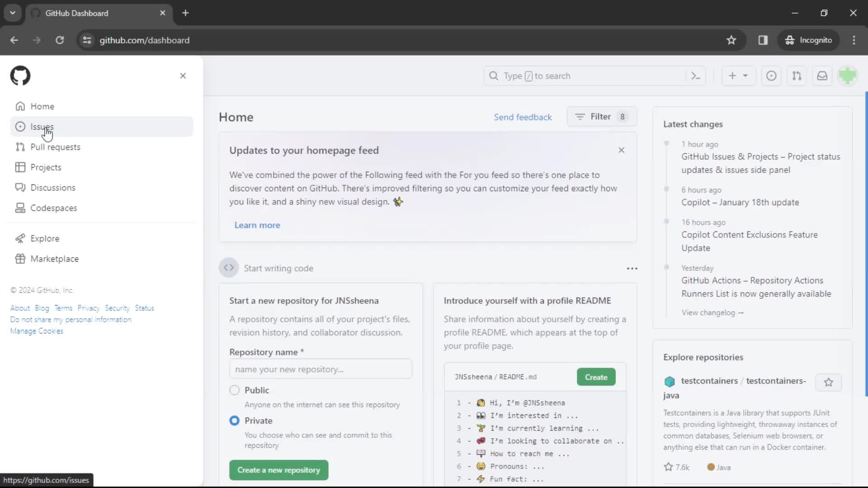Click the terminal command palette icon
The width and height of the screenshot is (868, 488).
[696, 75]
